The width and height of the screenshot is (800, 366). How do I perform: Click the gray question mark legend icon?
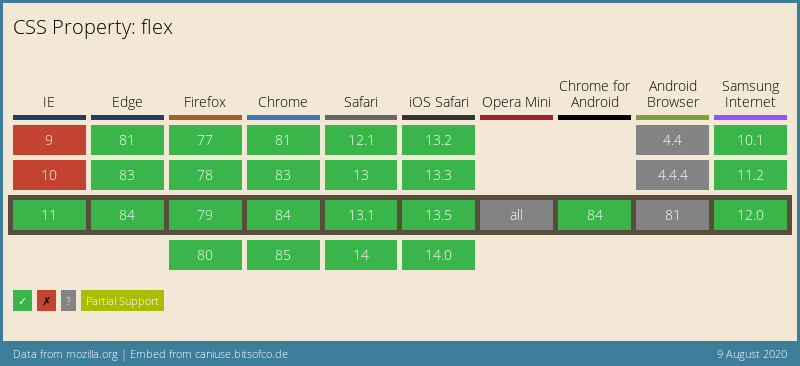(x=68, y=301)
